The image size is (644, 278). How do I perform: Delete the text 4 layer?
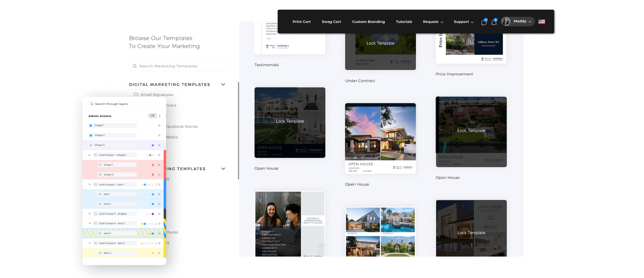(159, 253)
